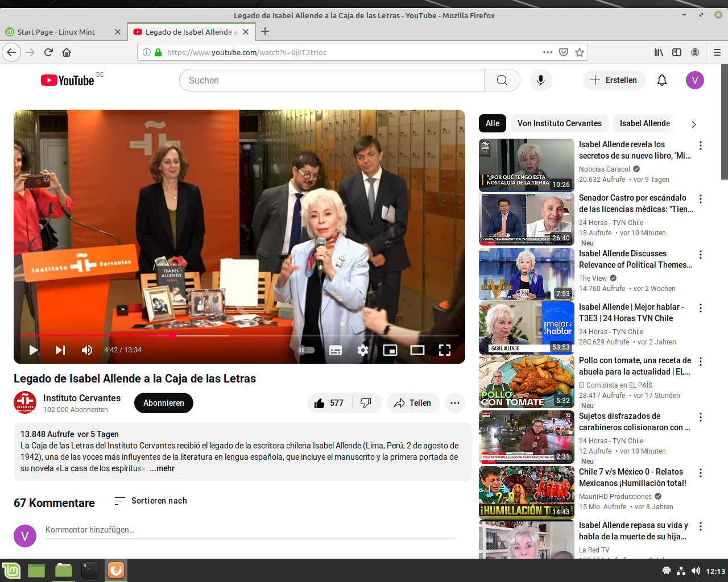Open 'Sujetos disfrazados de carabineros' thumbnail

point(527,437)
